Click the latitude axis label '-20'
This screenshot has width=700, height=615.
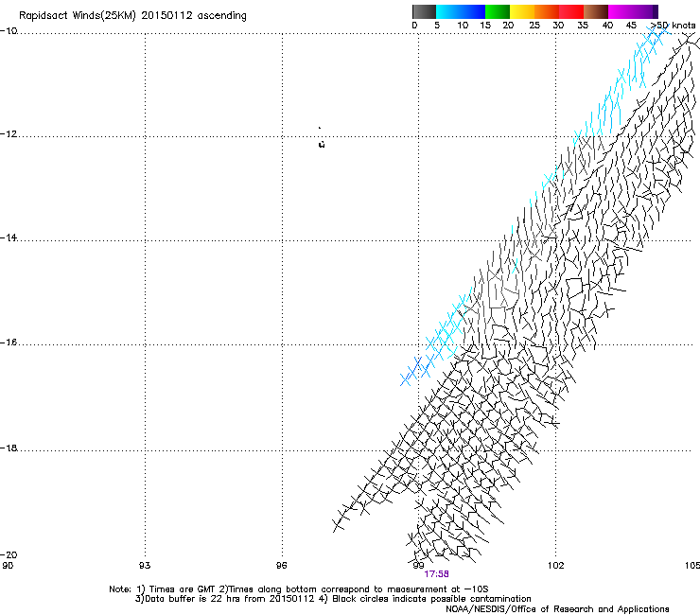9,554
